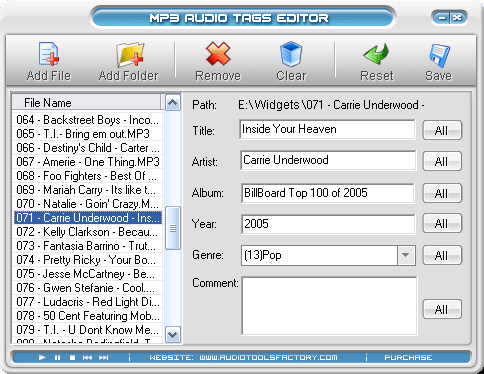Apply Artist to all files with All button

(442, 161)
